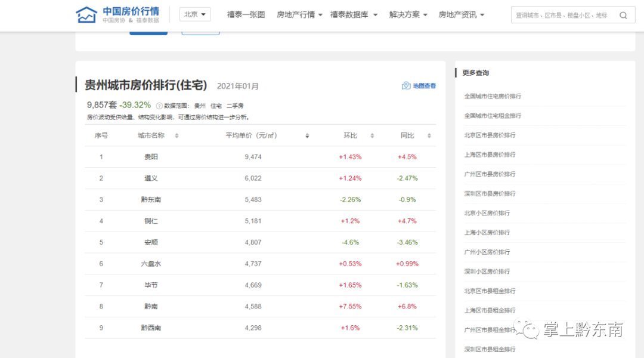
Task: Open 深圳区市县房价排行 link
Action: (x=490, y=193)
